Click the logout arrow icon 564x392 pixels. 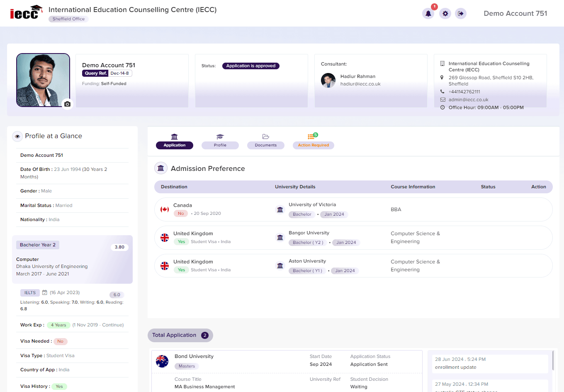point(461,14)
